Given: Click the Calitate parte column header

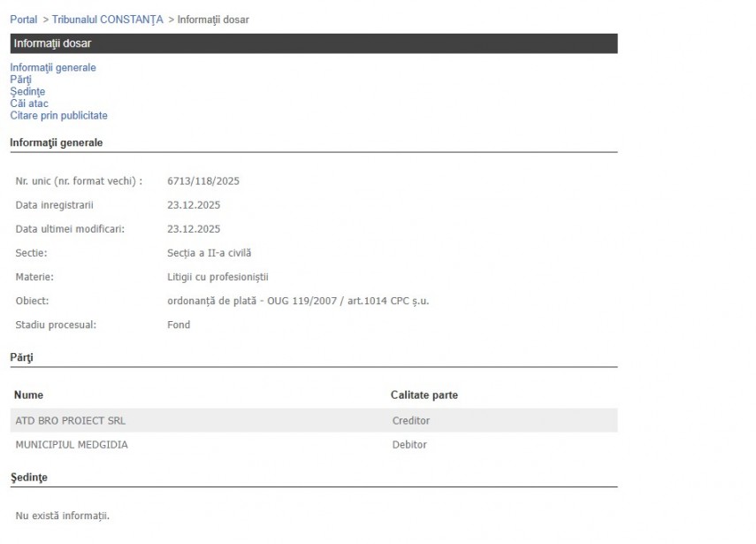Looking at the screenshot, I should (424, 395).
